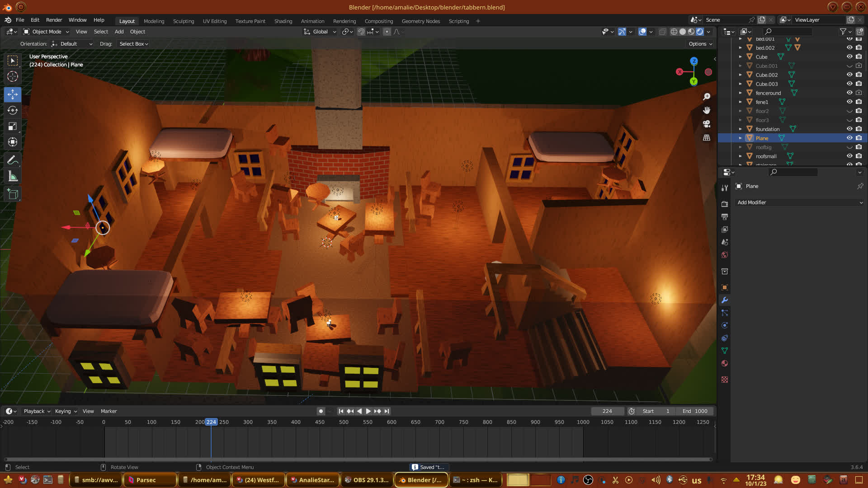Open the Material properties tab
Screen dimensions: 868x488
click(725, 364)
